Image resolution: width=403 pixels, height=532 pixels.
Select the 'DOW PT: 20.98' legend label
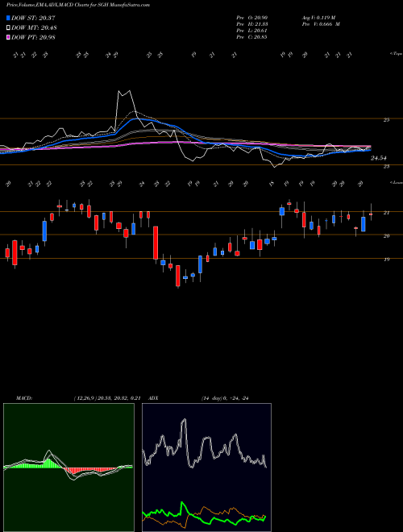(33, 37)
